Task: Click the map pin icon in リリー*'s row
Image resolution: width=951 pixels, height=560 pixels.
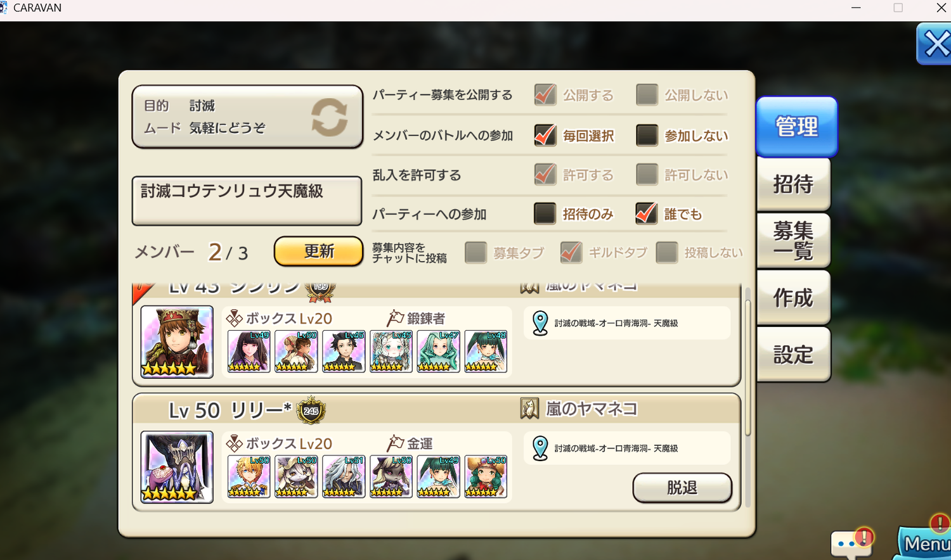Action: [x=540, y=448]
